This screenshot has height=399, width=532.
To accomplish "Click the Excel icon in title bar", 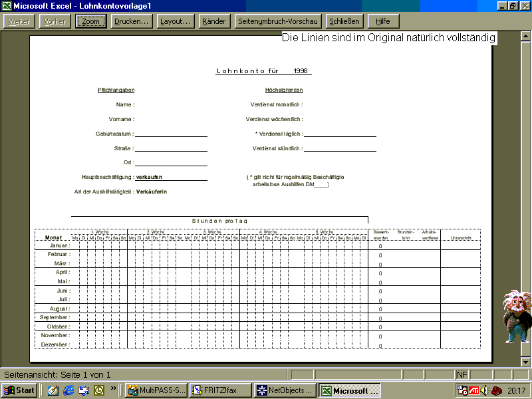I will (x=7, y=5).
